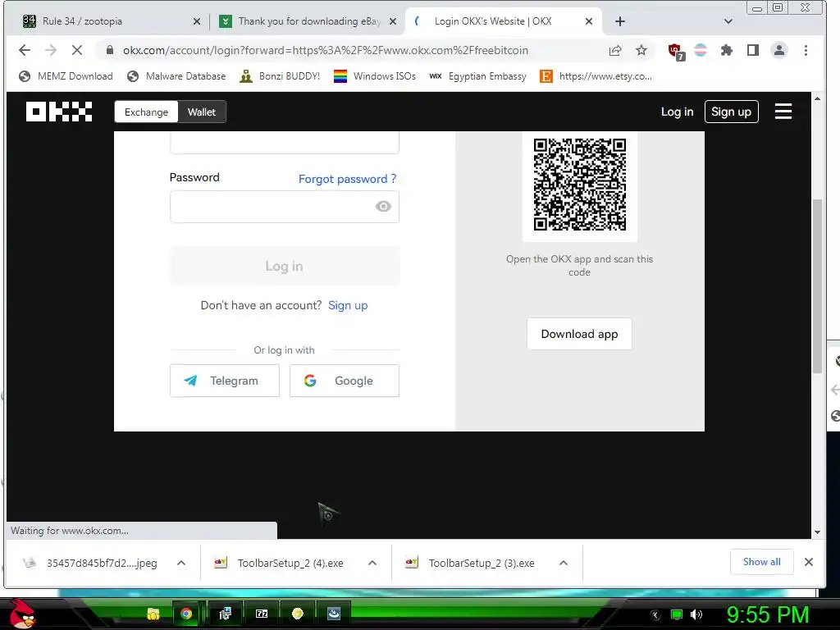Screen dimensions: 840x630
Task: Click the padlock site info icon
Action: click(x=110, y=50)
